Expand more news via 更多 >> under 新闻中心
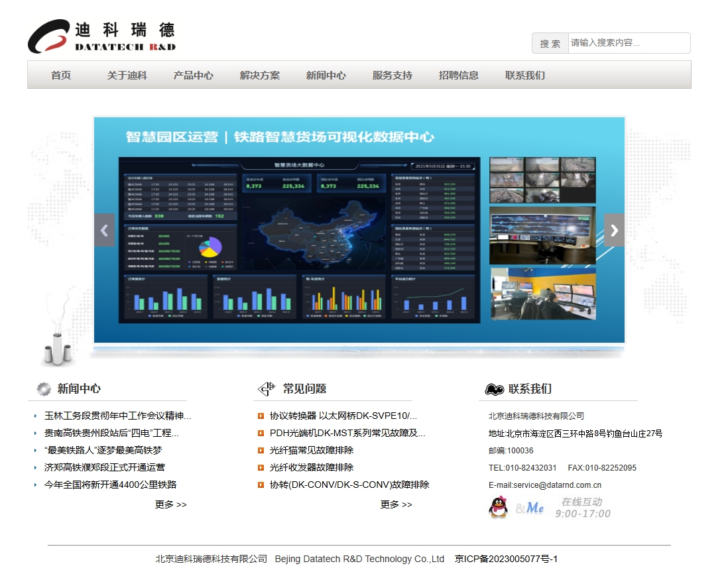728x580 pixels. [171, 504]
